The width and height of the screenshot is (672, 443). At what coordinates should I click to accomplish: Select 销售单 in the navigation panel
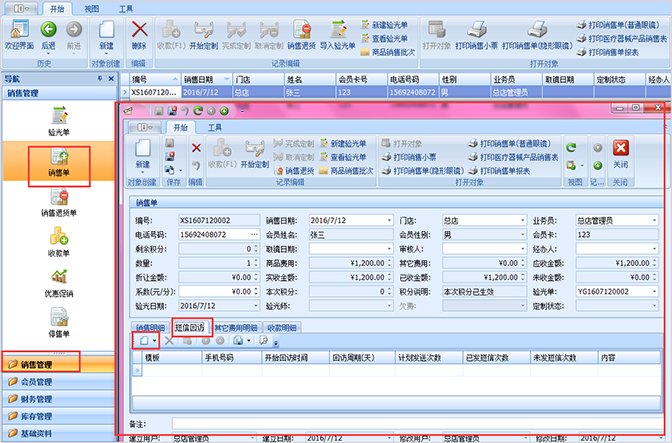[59, 163]
